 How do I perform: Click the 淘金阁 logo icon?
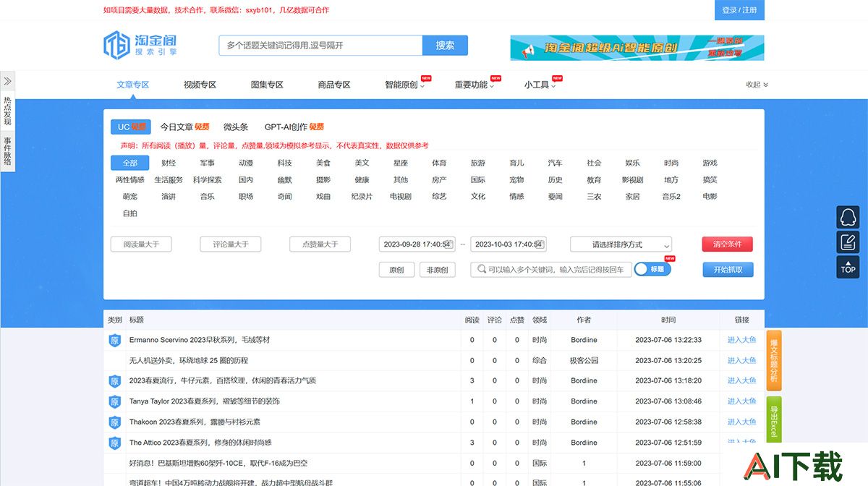116,44
